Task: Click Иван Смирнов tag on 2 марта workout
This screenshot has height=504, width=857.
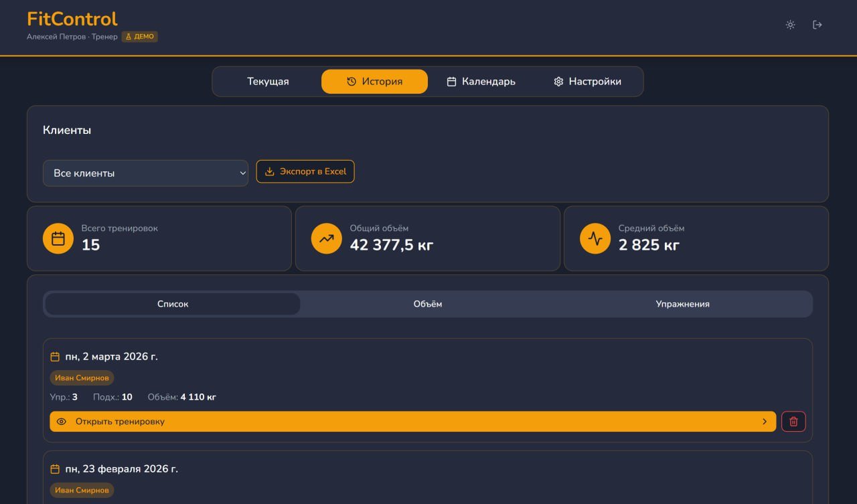Action: pos(82,378)
